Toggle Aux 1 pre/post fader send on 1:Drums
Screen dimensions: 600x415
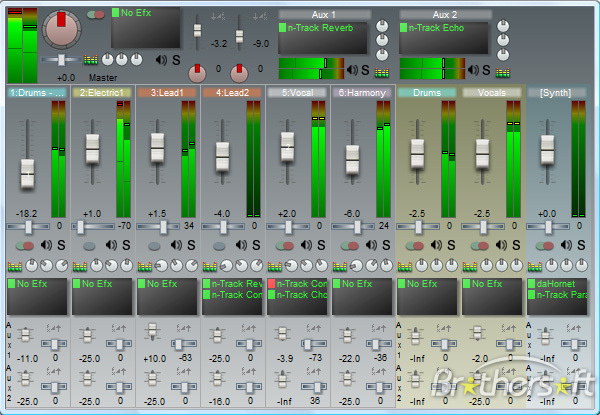tap(54, 328)
